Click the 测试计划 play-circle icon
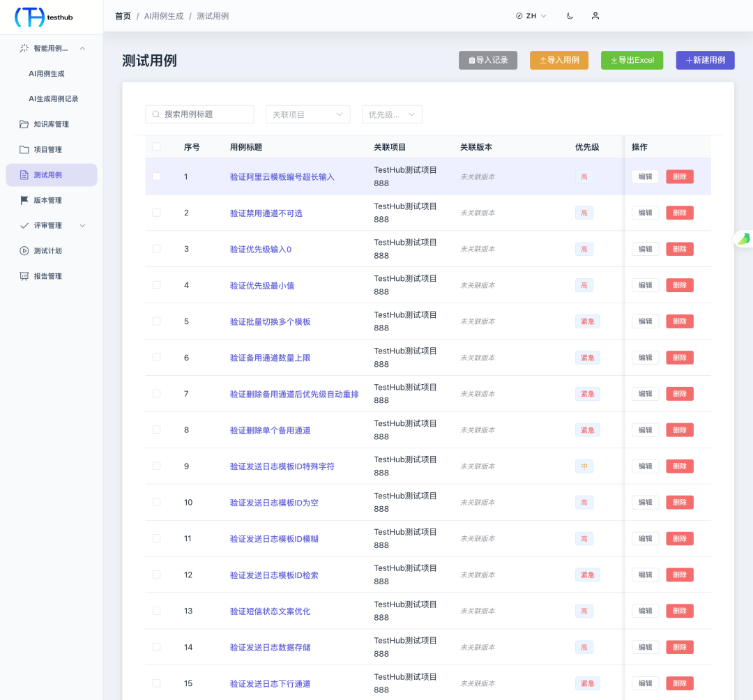Viewport: 753px width, 700px height. tap(24, 250)
